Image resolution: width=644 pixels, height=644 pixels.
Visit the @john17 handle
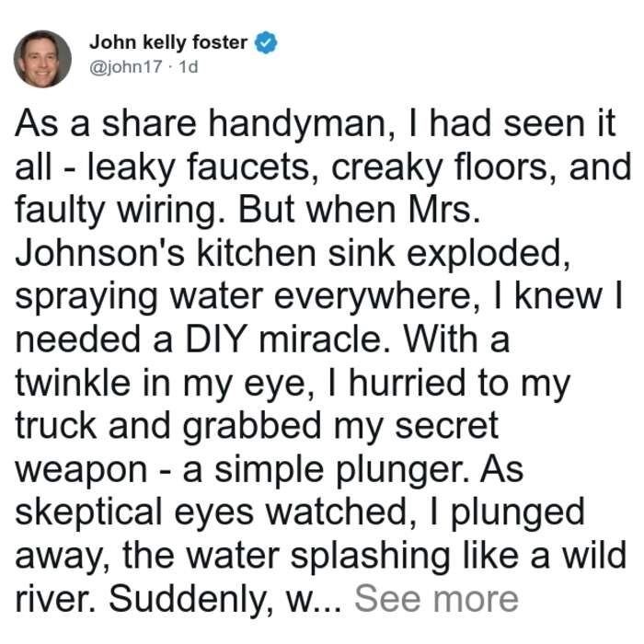pyautogui.click(x=126, y=66)
